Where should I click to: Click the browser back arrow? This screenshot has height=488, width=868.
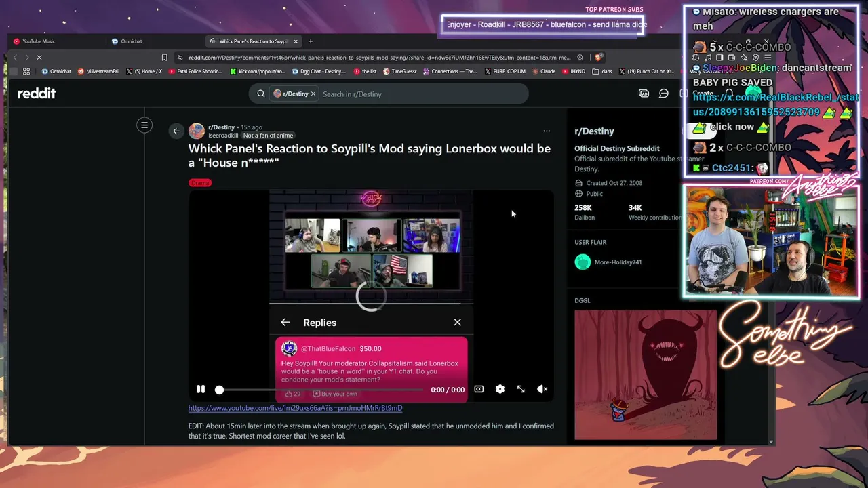click(16, 58)
